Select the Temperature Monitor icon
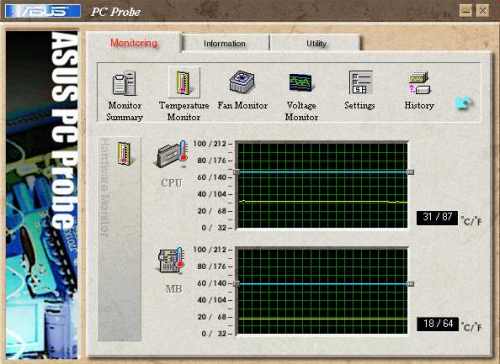500x364 pixels. tap(184, 82)
